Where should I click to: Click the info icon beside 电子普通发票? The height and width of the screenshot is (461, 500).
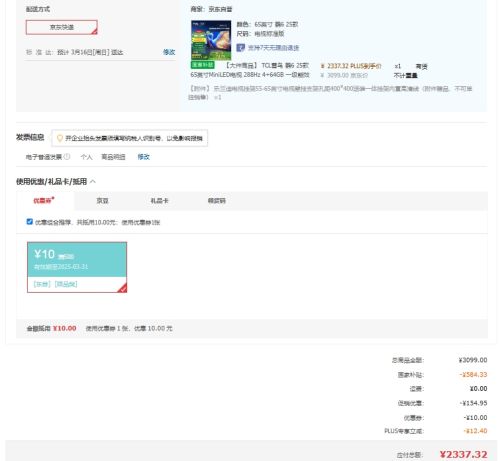[x=67, y=156]
